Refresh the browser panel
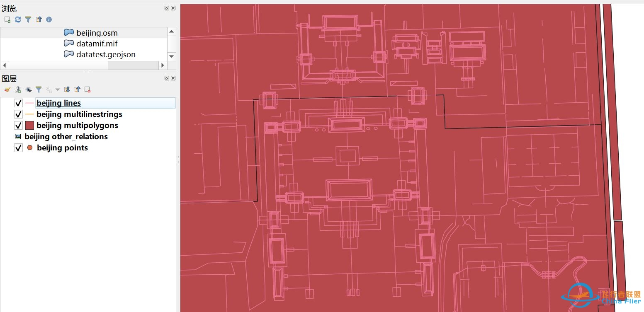Image resolution: width=644 pixels, height=312 pixels. [18, 19]
